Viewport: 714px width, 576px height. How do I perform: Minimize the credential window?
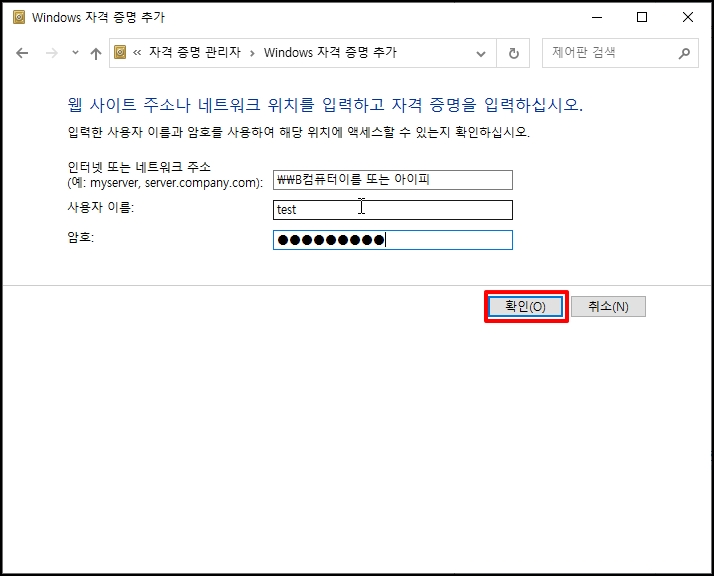click(x=597, y=17)
